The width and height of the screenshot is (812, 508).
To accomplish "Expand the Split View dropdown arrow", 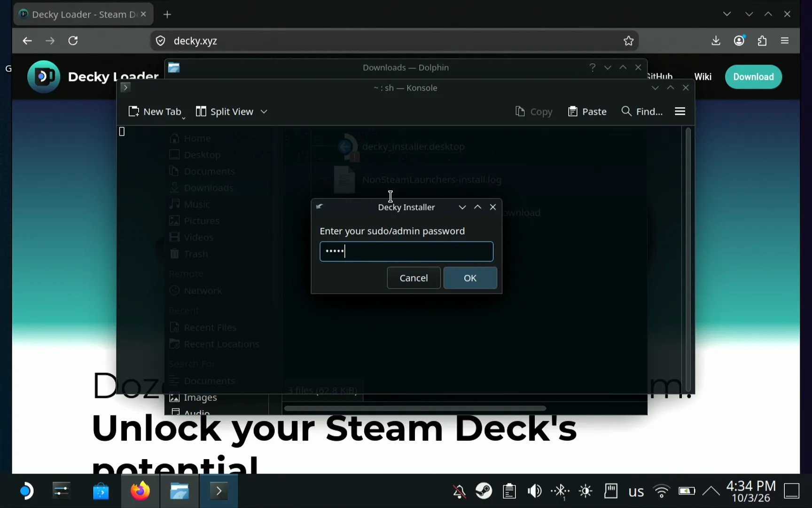I will click(x=264, y=111).
